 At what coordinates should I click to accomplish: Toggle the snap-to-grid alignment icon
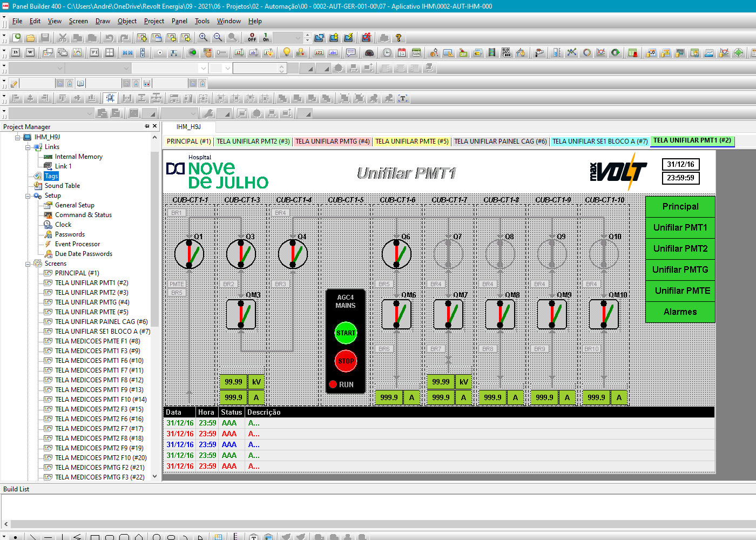pyautogui.click(x=110, y=98)
